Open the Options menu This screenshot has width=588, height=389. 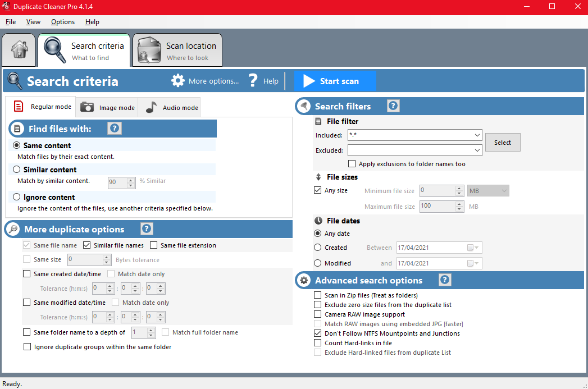click(63, 22)
